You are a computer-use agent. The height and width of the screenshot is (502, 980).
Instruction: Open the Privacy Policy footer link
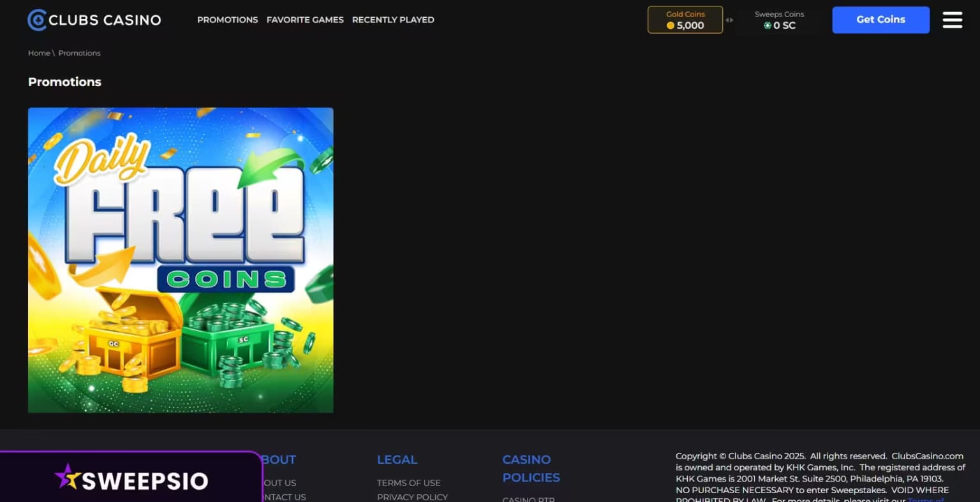(412, 497)
